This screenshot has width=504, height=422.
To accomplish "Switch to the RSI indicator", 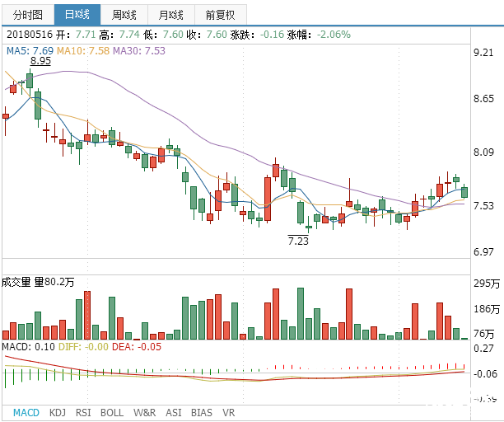I will click(83, 412).
